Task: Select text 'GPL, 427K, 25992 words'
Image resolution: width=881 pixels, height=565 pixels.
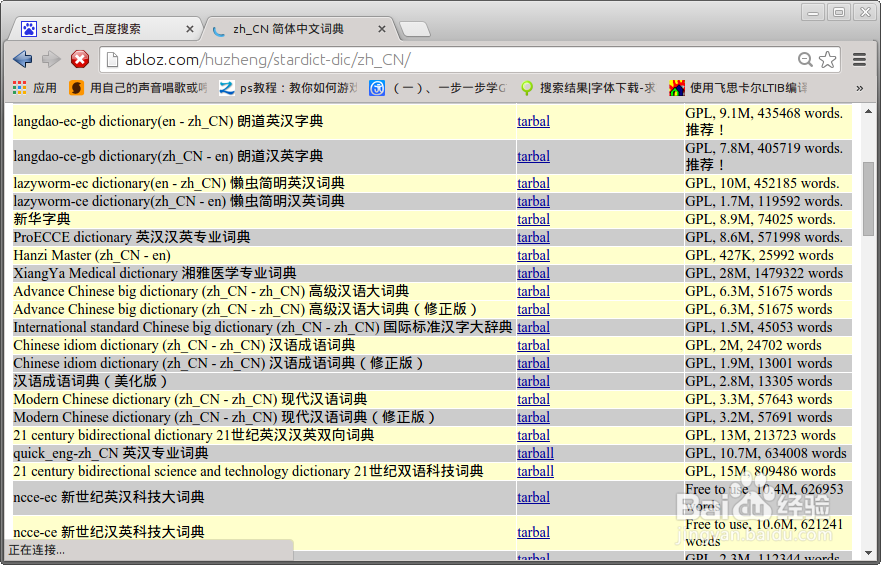Action: (760, 255)
